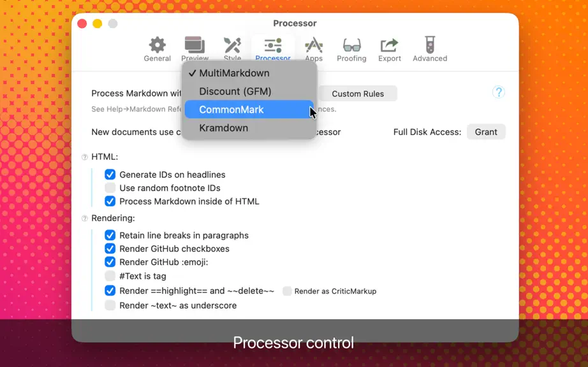The image size is (588, 367).
Task: Open the Proofing glasses tab
Action: [351, 49]
